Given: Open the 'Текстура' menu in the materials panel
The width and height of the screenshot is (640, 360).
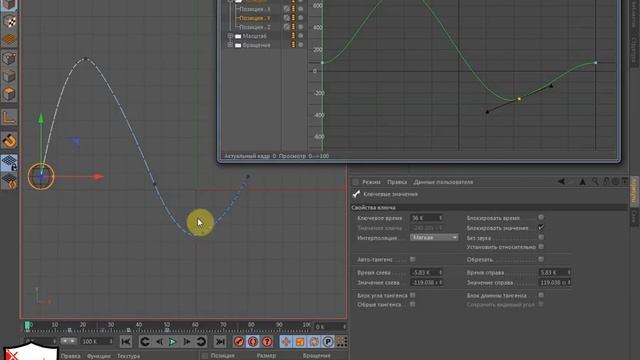Looking at the screenshot, I should 128,356.
